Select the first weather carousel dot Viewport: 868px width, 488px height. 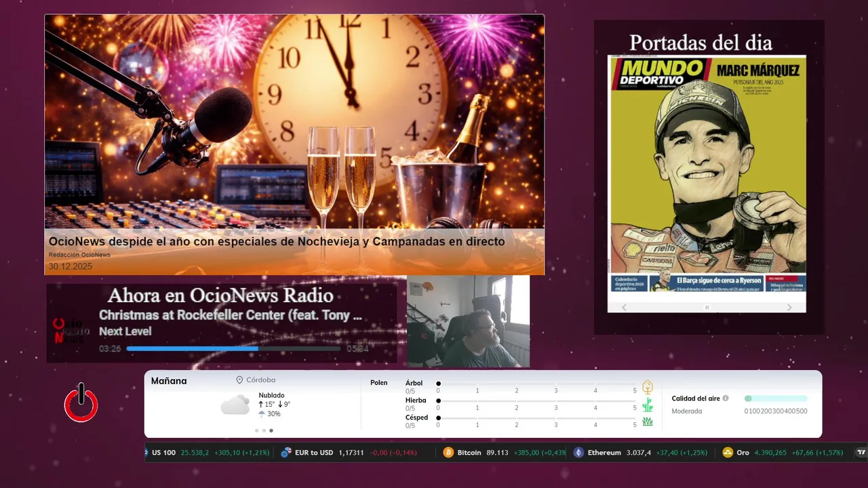pyautogui.click(x=256, y=430)
